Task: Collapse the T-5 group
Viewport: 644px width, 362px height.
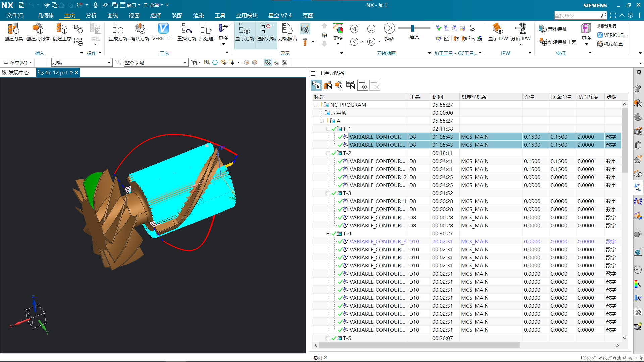Action: [328, 338]
